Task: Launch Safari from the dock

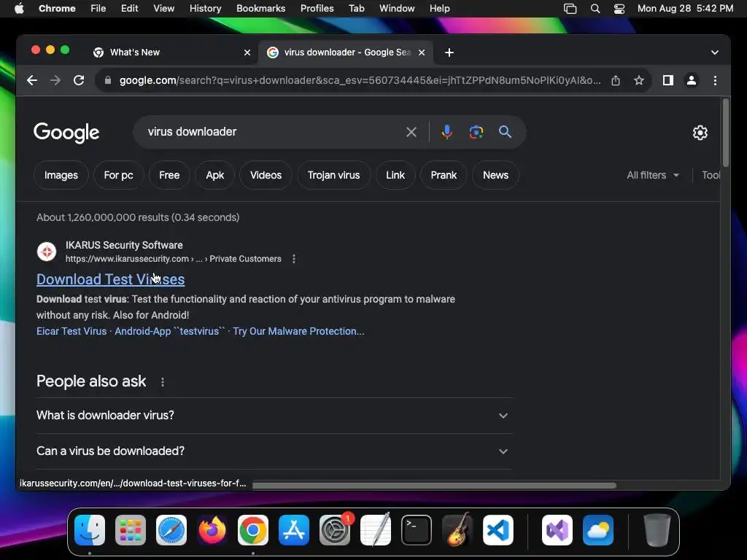Action: tap(171, 529)
